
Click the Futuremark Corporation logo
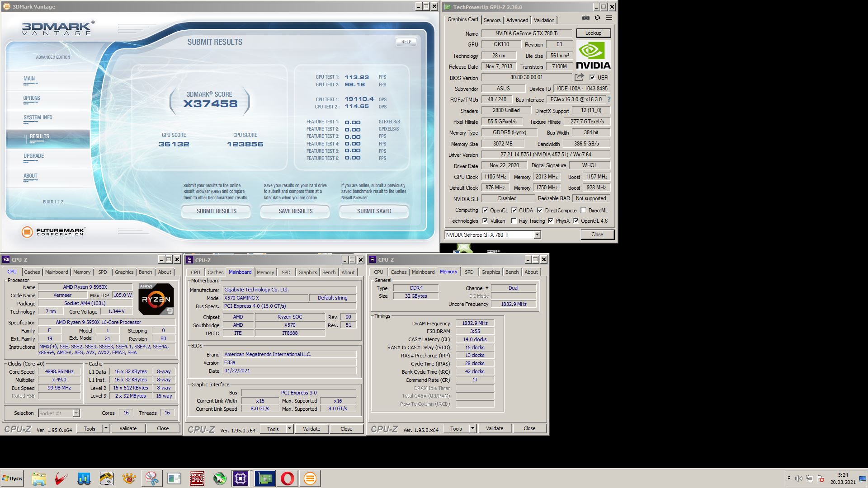click(53, 231)
